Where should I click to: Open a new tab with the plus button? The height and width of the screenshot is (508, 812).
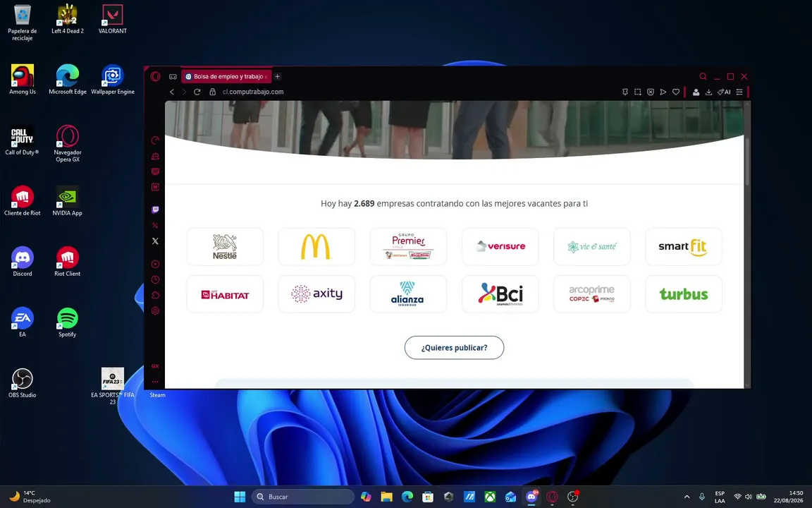pos(278,76)
